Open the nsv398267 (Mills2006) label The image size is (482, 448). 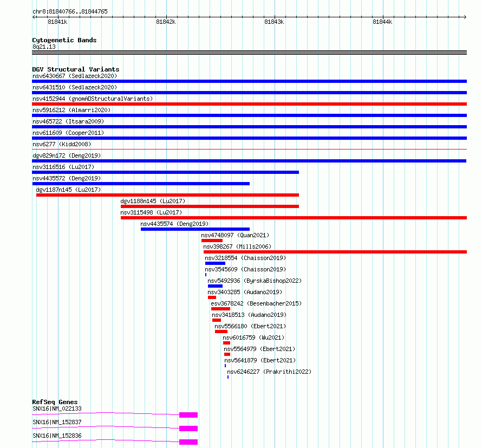pyautogui.click(x=237, y=246)
